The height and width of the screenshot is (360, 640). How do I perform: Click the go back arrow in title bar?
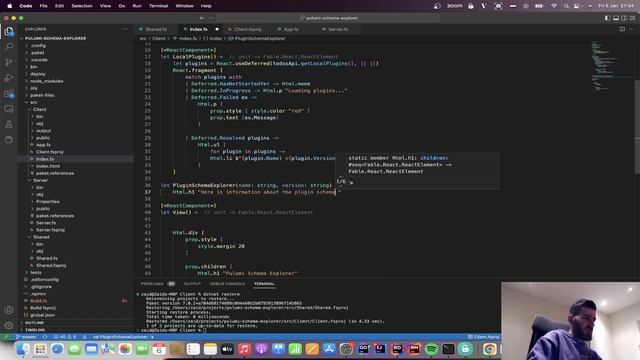[202, 18]
